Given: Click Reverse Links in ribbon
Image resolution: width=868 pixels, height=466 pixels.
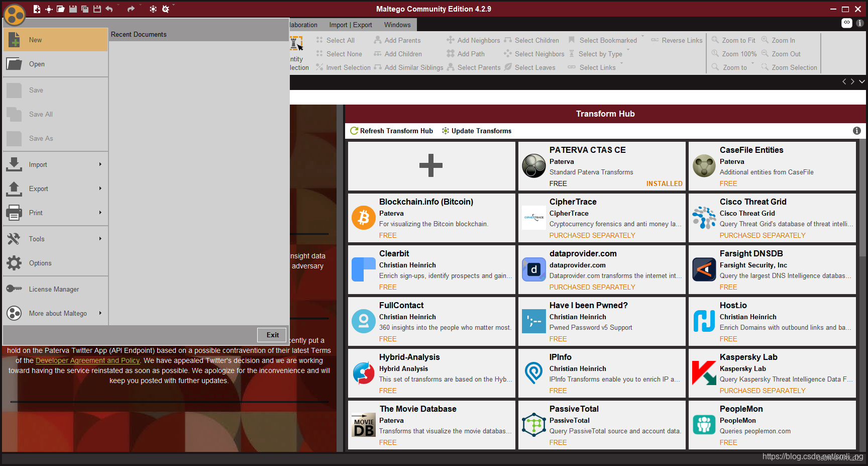Looking at the screenshot, I should pyautogui.click(x=677, y=40).
